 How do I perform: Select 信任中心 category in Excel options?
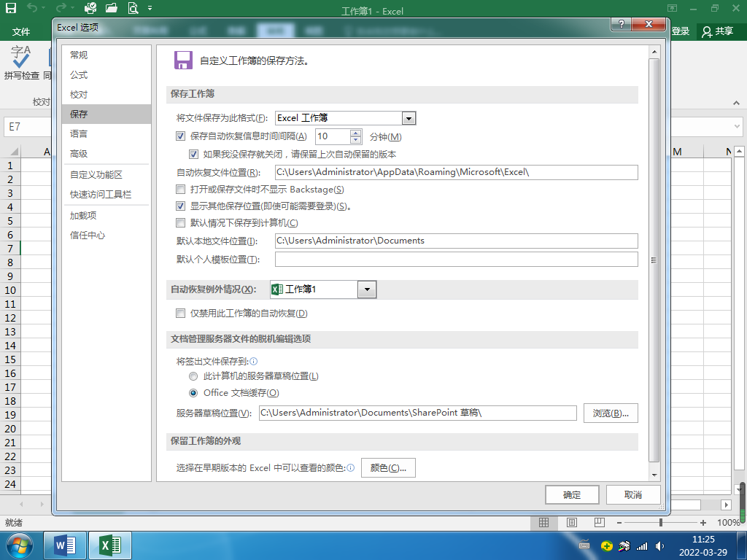click(107, 236)
